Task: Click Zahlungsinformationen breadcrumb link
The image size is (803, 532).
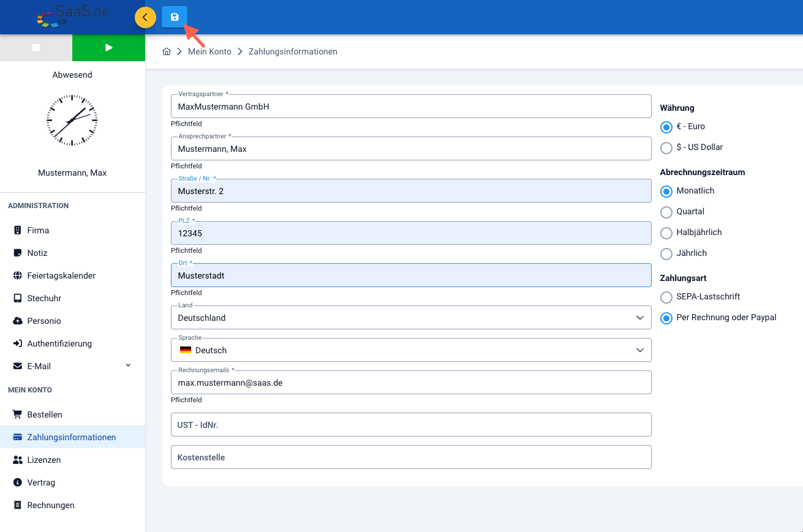Action: [293, 51]
